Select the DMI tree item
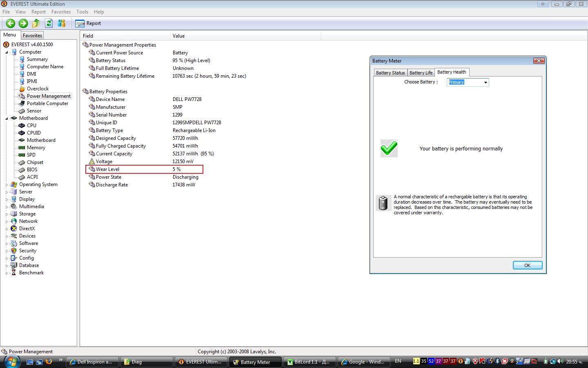The height and width of the screenshot is (368, 588). pos(31,74)
